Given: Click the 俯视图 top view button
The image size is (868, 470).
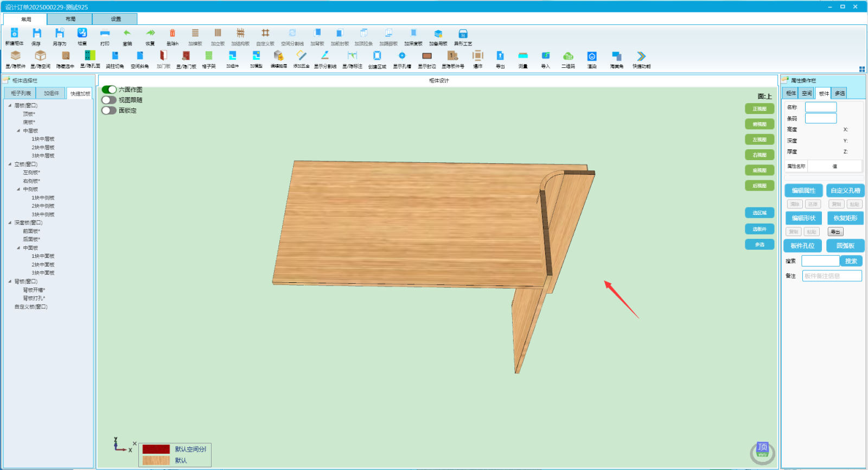Looking at the screenshot, I should (759, 124).
